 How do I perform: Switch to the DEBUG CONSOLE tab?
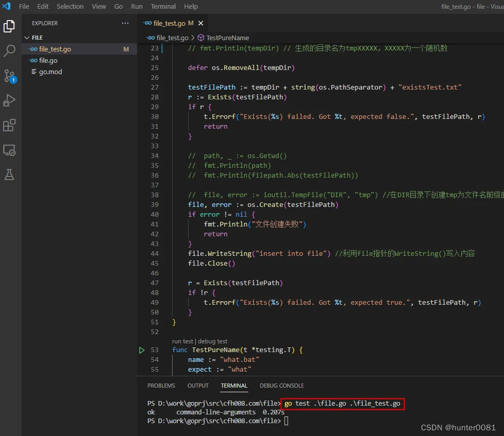[x=281, y=386]
